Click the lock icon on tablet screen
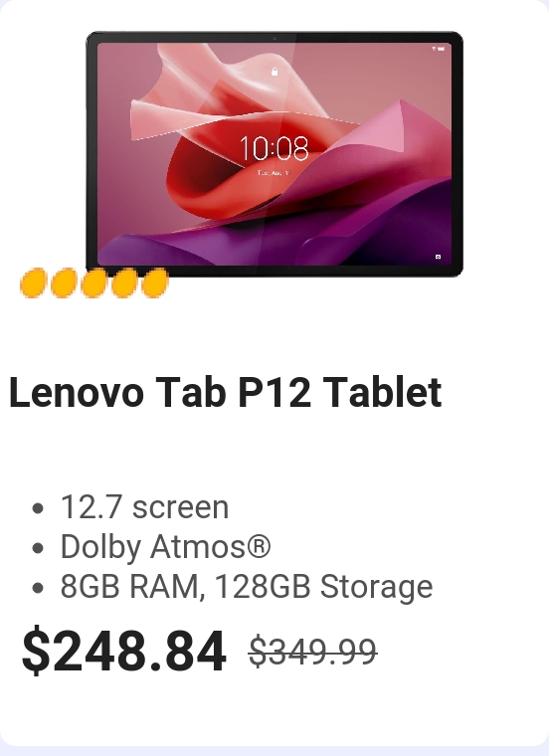Viewport: 549px width, 756px height. [x=274, y=72]
